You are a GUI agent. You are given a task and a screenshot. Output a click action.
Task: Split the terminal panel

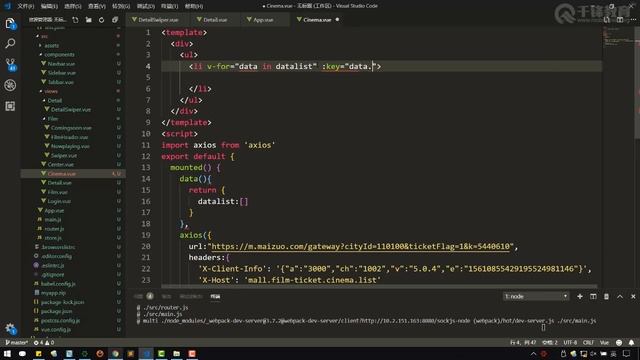(593, 296)
